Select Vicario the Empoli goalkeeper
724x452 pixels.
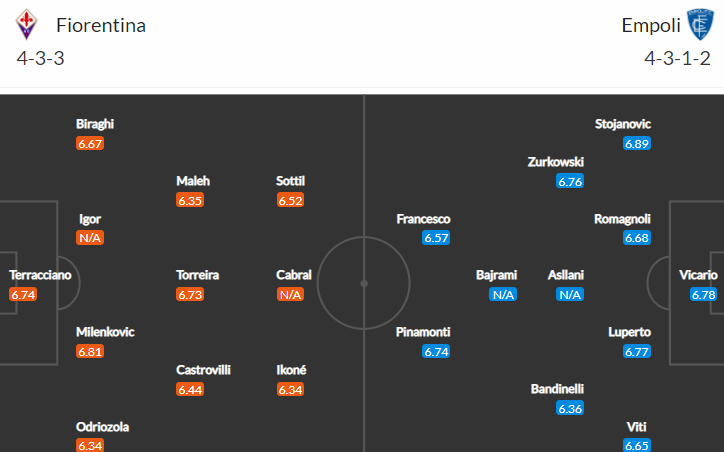(x=698, y=275)
